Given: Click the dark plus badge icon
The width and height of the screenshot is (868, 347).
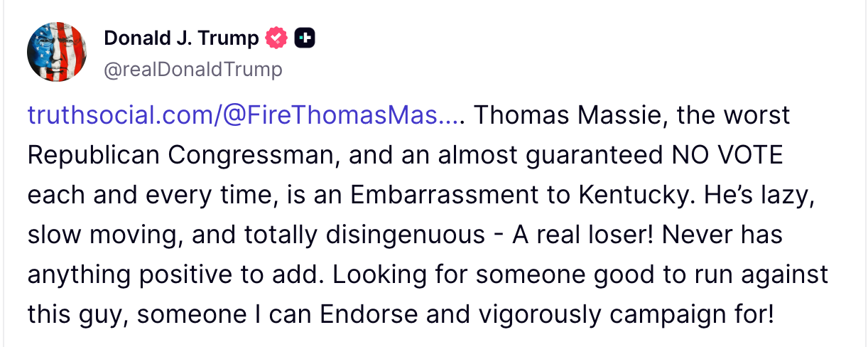Looking at the screenshot, I should (305, 38).
